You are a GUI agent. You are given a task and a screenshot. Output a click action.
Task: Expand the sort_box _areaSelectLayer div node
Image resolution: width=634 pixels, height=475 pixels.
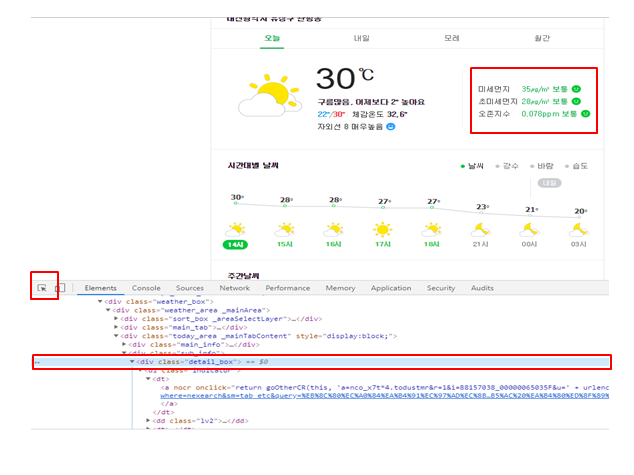coord(116,319)
